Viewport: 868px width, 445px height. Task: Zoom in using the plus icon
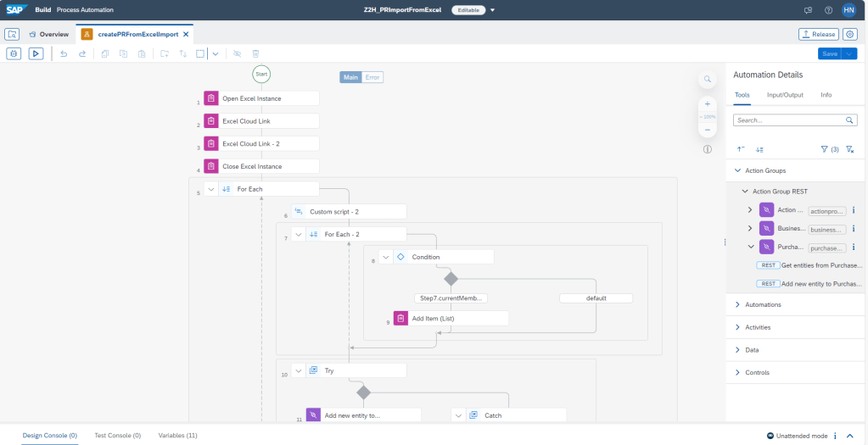click(707, 103)
